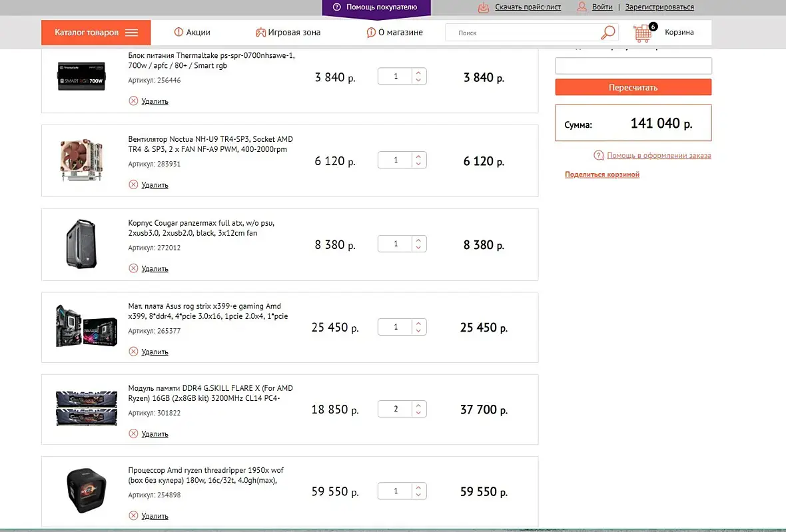Click delete X icon for Thermaltake power supply
Screen dimensions: 786x532
click(x=133, y=101)
